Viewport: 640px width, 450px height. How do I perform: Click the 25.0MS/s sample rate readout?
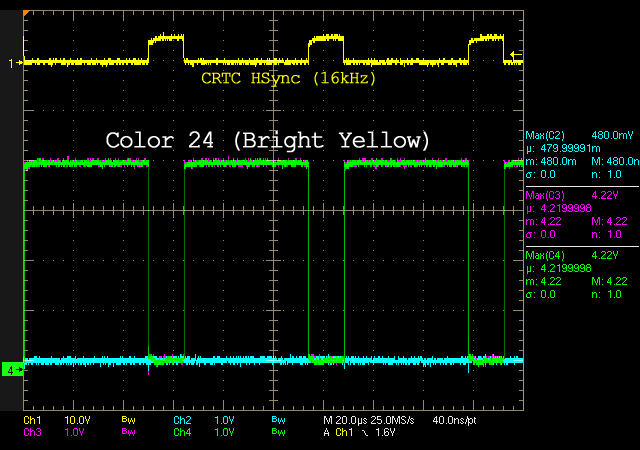393,420
